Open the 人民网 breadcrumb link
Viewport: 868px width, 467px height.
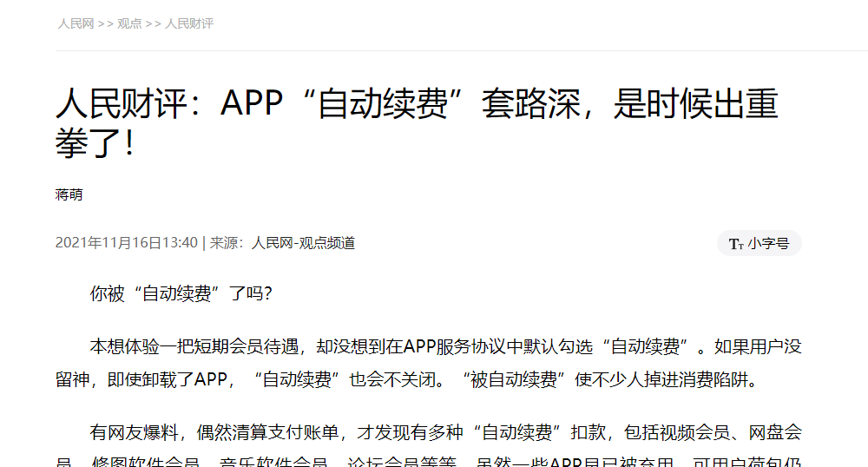76,23
